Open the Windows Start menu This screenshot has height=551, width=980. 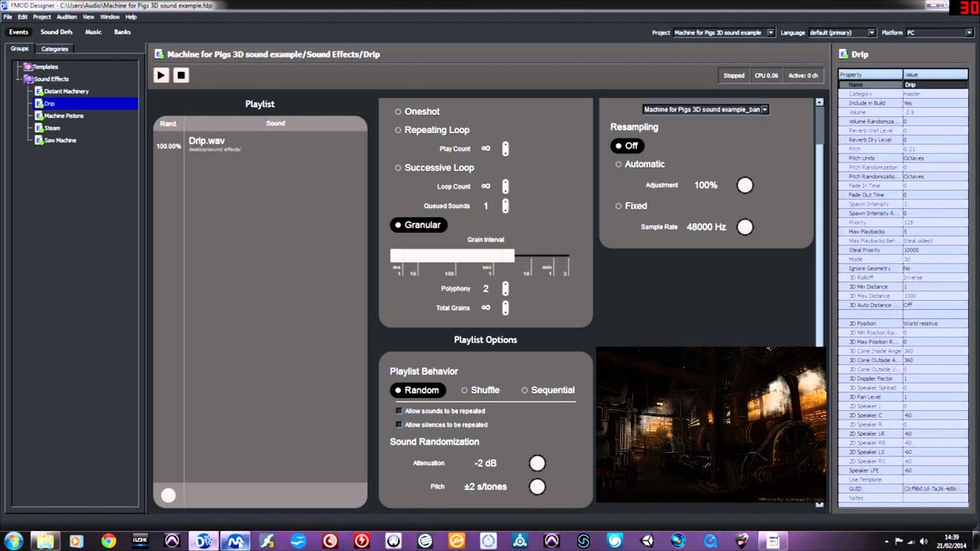13,540
